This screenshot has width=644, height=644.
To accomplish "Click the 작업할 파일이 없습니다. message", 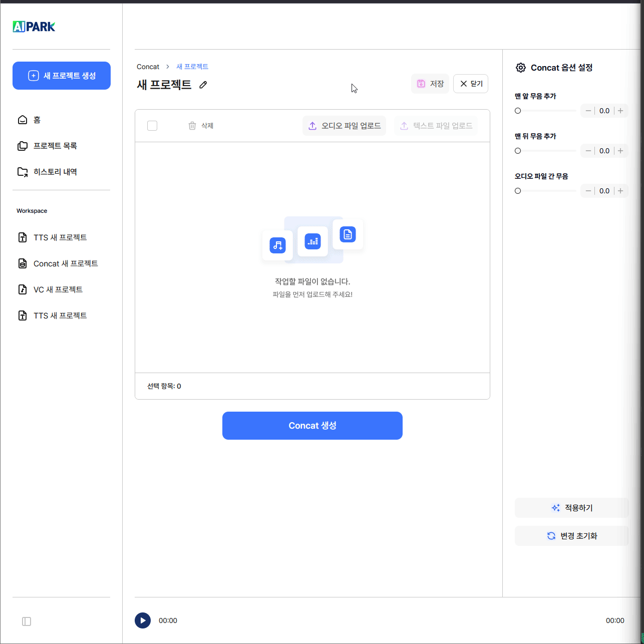I will coord(312,281).
